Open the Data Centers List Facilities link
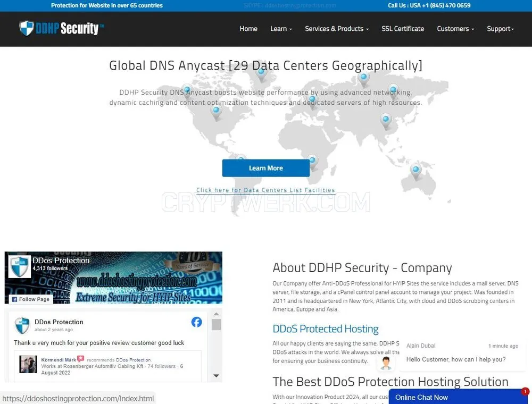532x404 pixels. (265, 190)
